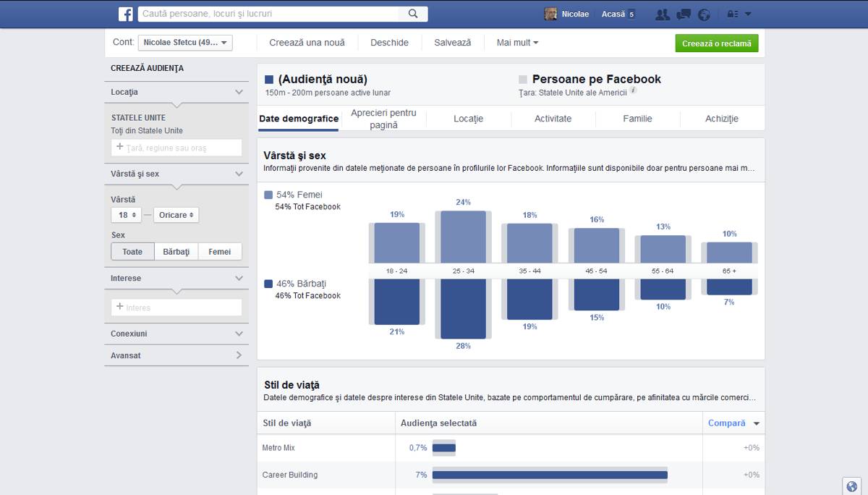Viewport: 868px width, 495px height.
Task: Open the account menu arrow
Action: 748,14
